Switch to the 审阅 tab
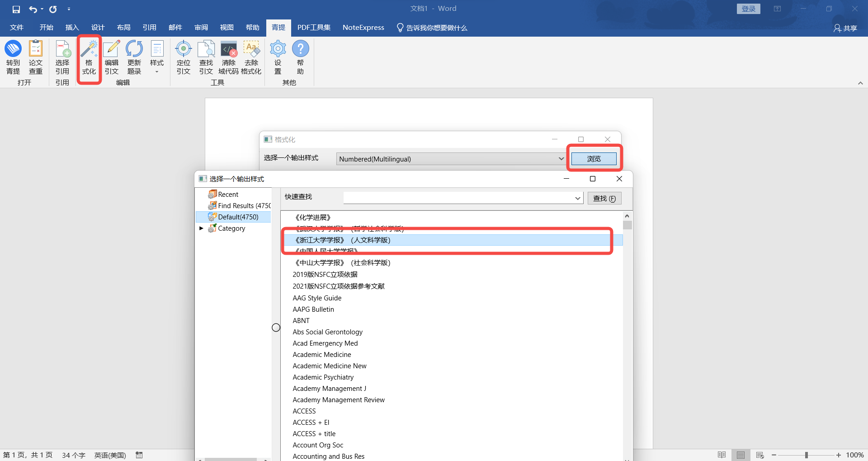This screenshot has height=461, width=868. (x=201, y=28)
